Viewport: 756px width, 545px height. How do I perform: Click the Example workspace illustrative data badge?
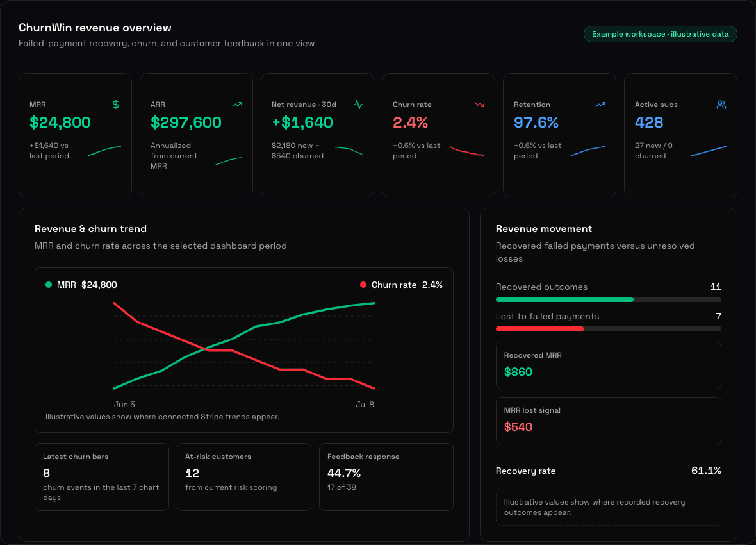click(x=660, y=34)
